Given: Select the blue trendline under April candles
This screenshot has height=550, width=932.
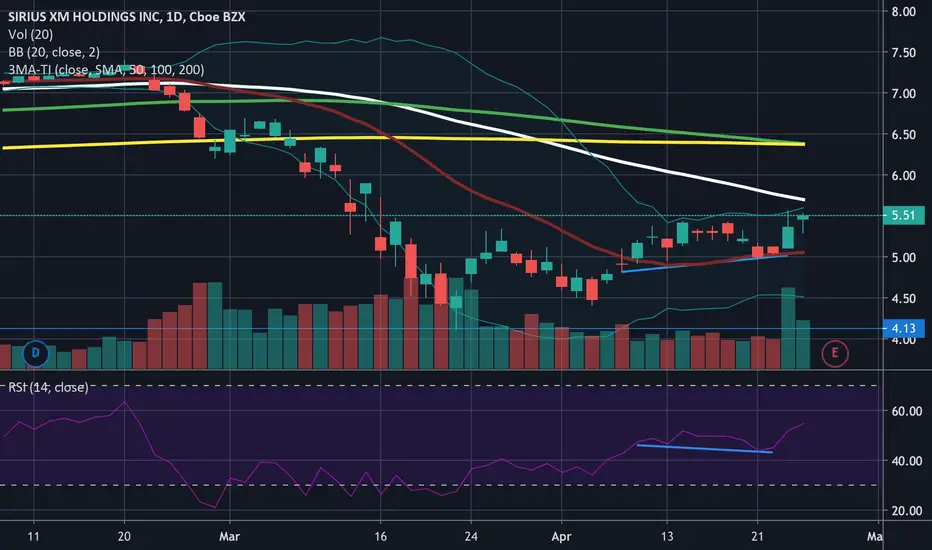Looking at the screenshot, I should (704, 263).
